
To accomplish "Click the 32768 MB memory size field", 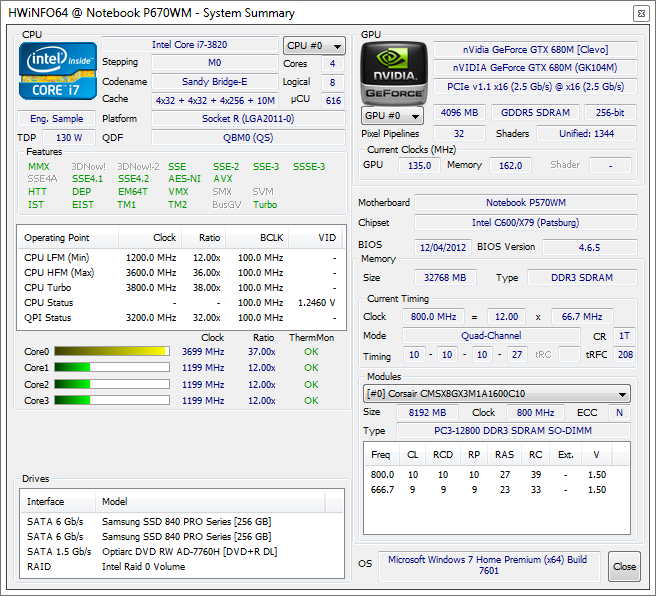I will pyautogui.click(x=445, y=278).
